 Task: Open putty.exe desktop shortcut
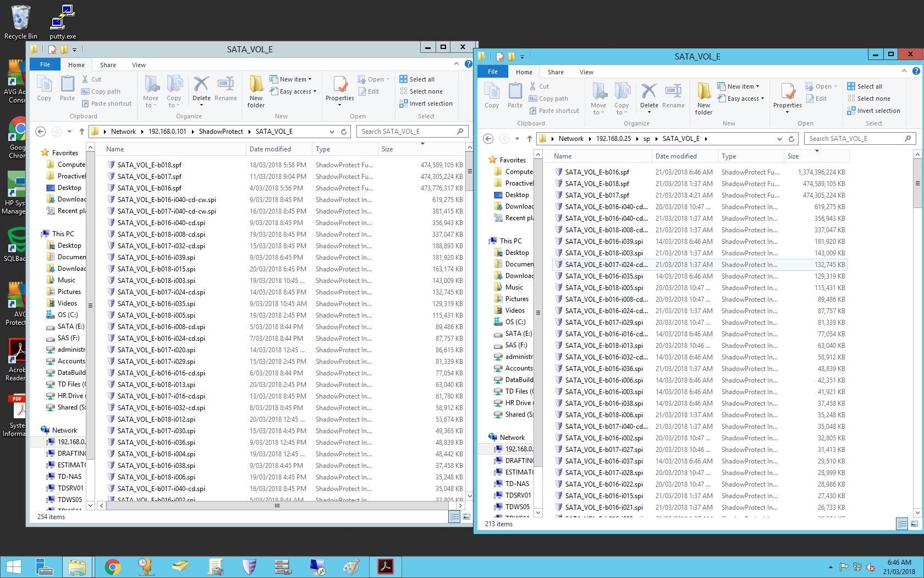[x=63, y=22]
